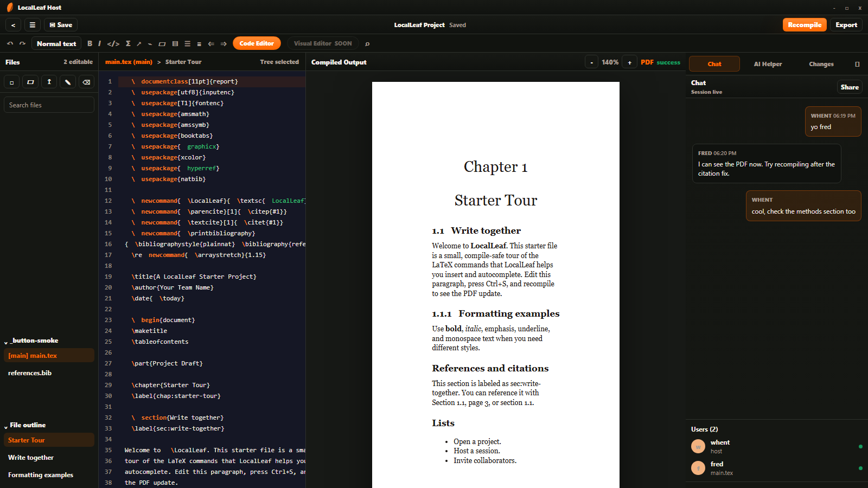
Task: Increase indent with the right arrow
Action: (x=224, y=44)
